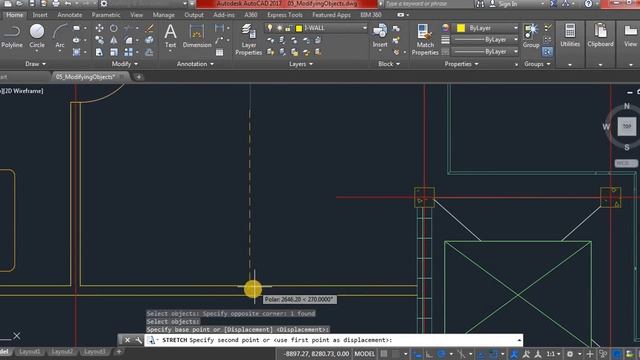Add a new drawing tab with plus button

(x=139, y=77)
